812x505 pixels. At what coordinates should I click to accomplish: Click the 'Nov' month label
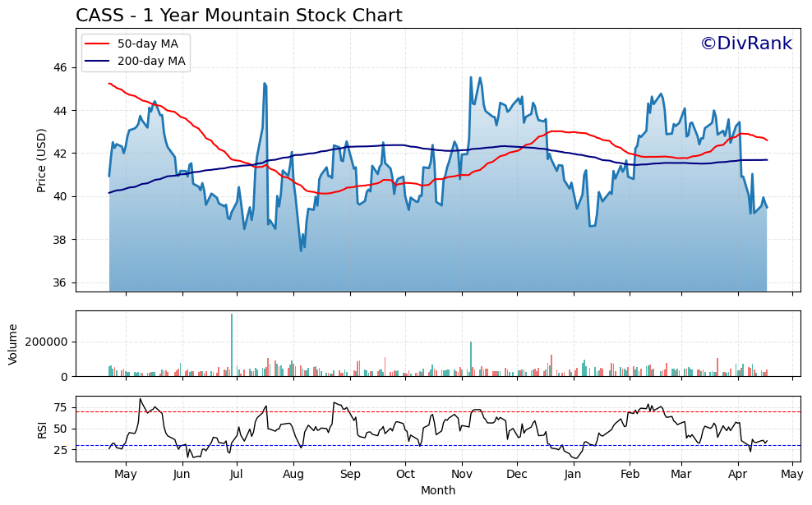[461, 474]
